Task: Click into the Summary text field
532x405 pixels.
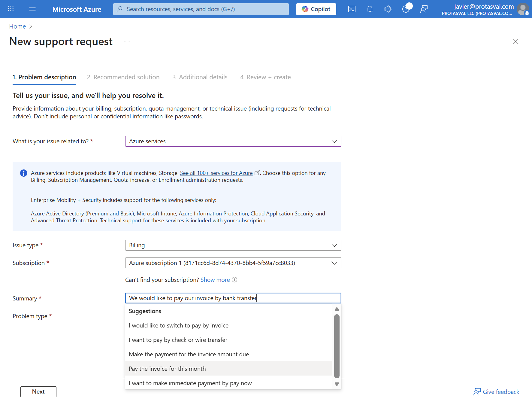Action: click(233, 298)
